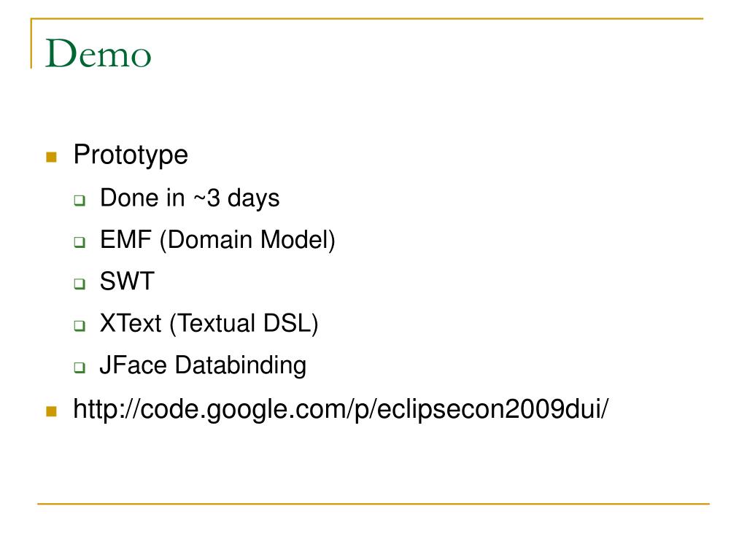The width and height of the screenshot is (747, 560).
Task: Click the hollow bullet beside SWT
Action: click(x=80, y=284)
